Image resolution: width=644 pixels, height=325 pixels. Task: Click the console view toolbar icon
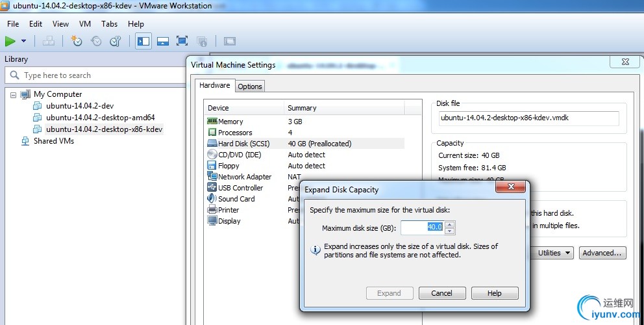point(230,41)
